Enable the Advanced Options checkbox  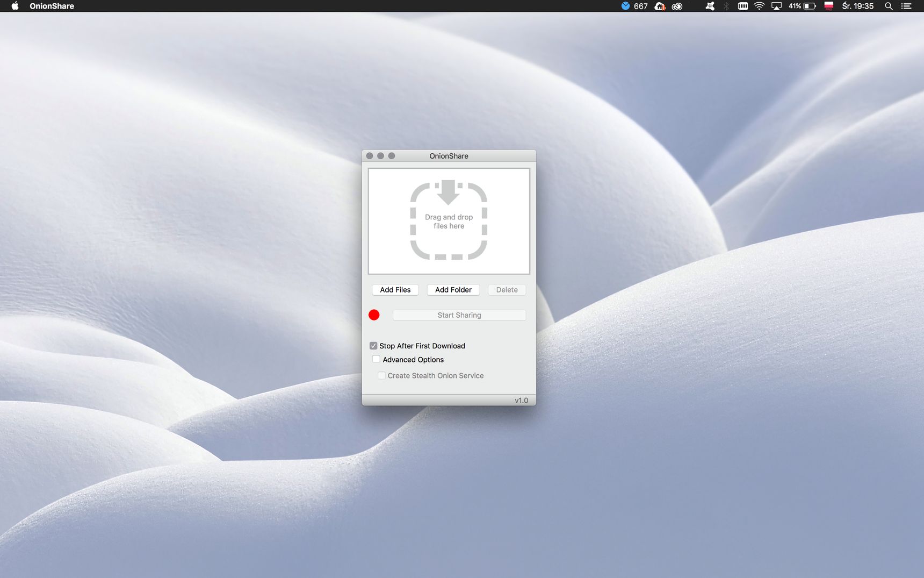(376, 359)
